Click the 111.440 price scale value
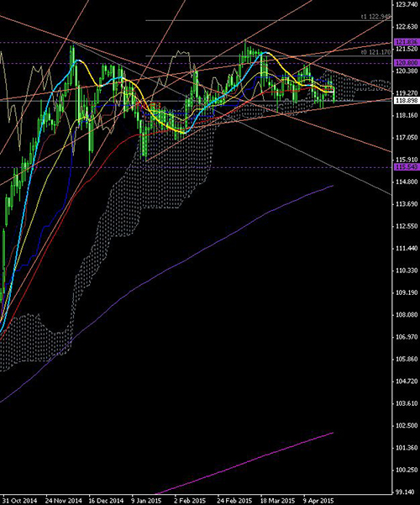This screenshot has height=505, width=420. [407, 249]
